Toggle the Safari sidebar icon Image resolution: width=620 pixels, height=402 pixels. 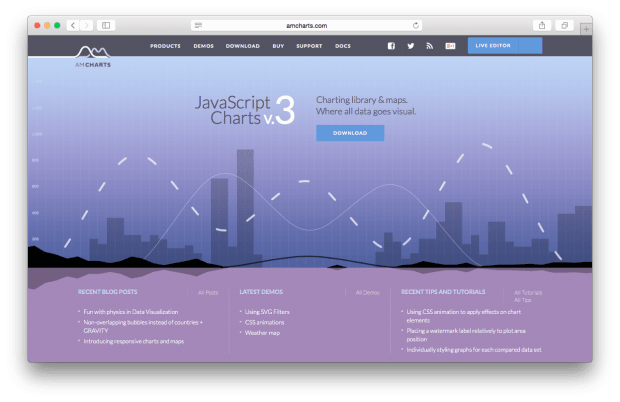[x=107, y=24]
